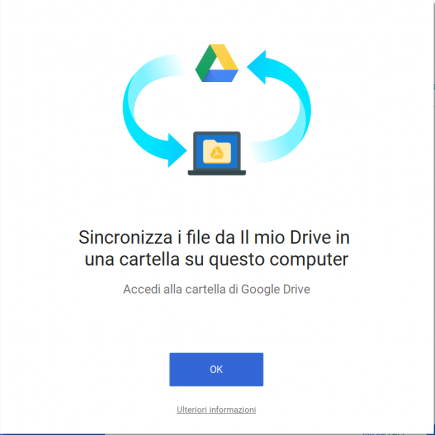Click subtitle 'Accedi alla cartella di Google Drive'
435x435 pixels.
tap(217, 289)
